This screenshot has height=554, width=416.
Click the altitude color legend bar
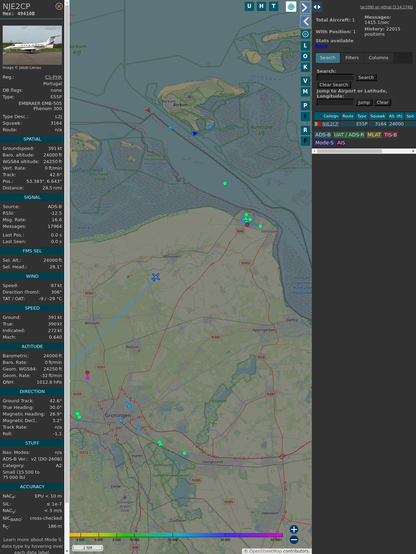[176, 535]
